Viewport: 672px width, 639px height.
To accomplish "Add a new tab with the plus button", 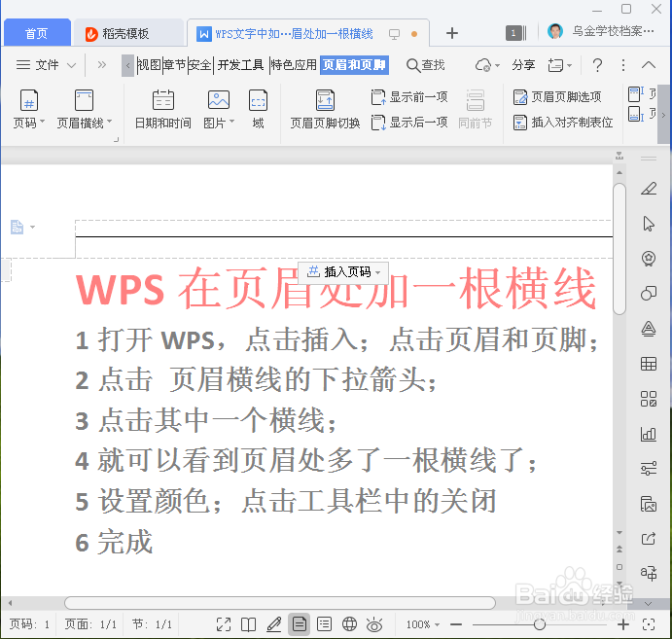I will (x=451, y=33).
